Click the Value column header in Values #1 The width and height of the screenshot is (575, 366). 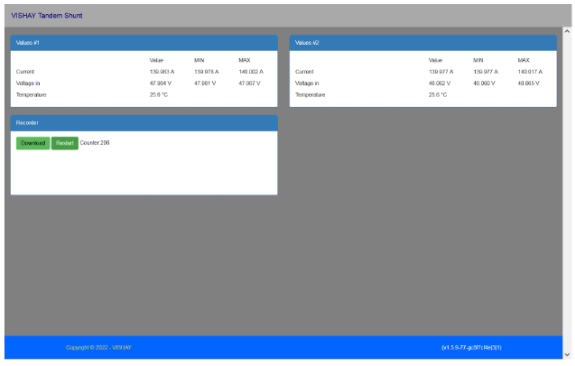(156, 60)
